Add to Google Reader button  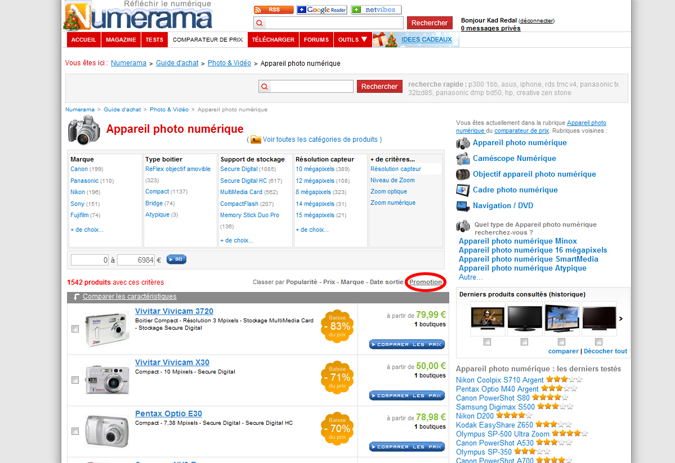322,9
